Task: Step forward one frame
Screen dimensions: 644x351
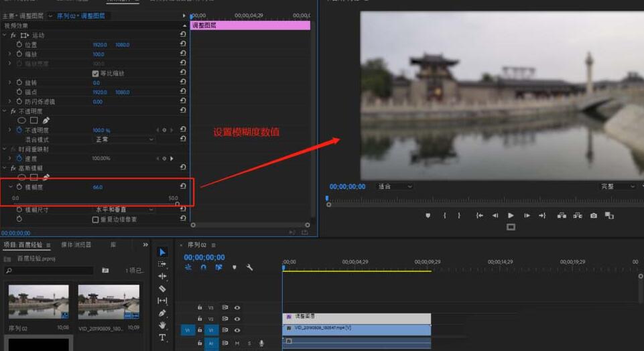Action: (x=527, y=216)
